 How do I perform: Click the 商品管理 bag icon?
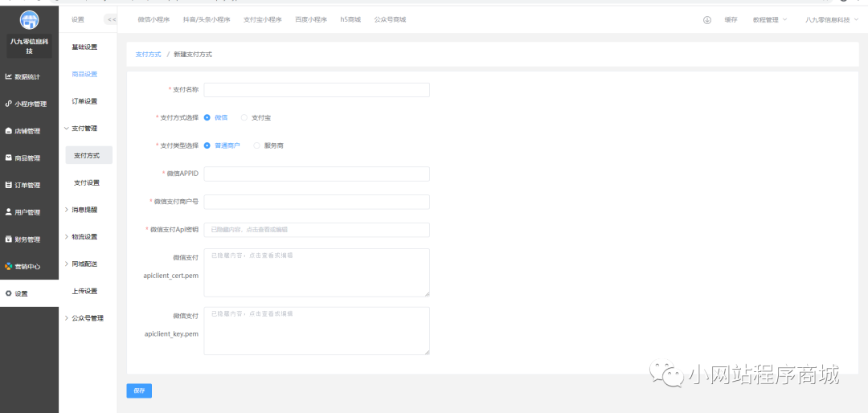pos(8,157)
